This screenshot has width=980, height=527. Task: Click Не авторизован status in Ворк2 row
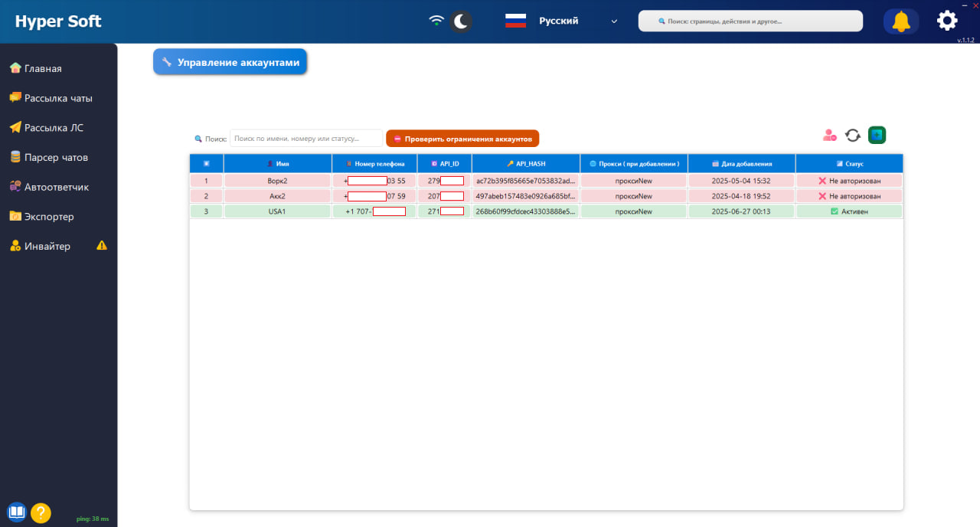click(x=849, y=181)
